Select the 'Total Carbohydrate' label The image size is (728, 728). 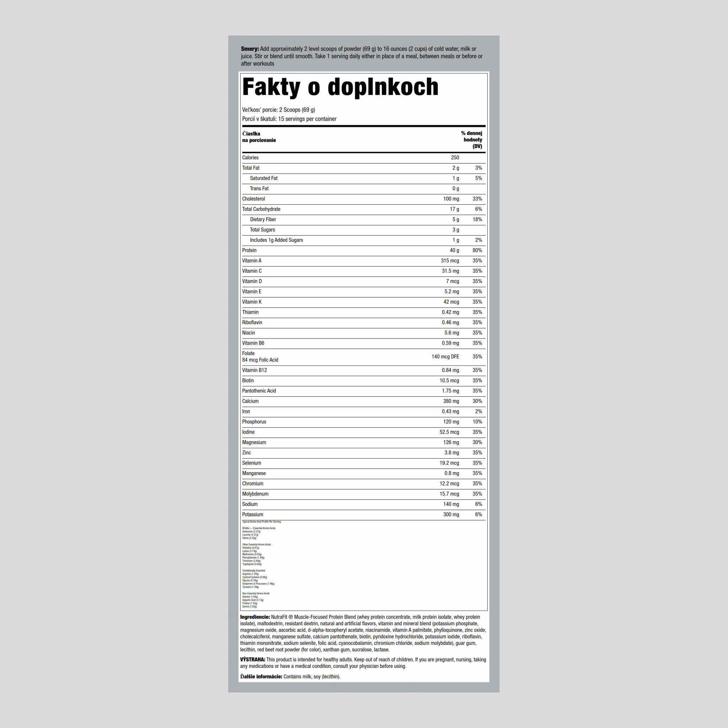(x=261, y=209)
